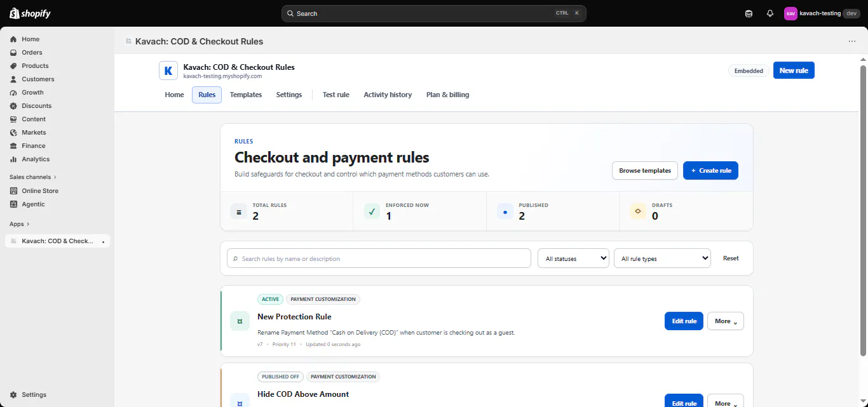Click the Published stat icon

pyautogui.click(x=505, y=212)
